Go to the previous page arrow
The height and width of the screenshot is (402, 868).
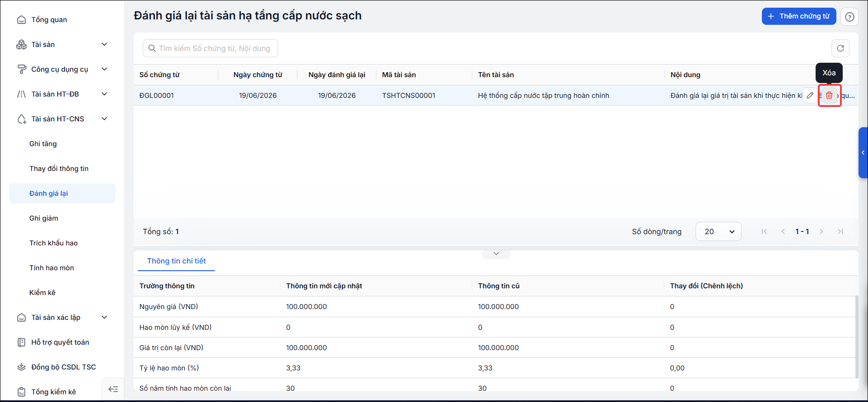coord(783,231)
